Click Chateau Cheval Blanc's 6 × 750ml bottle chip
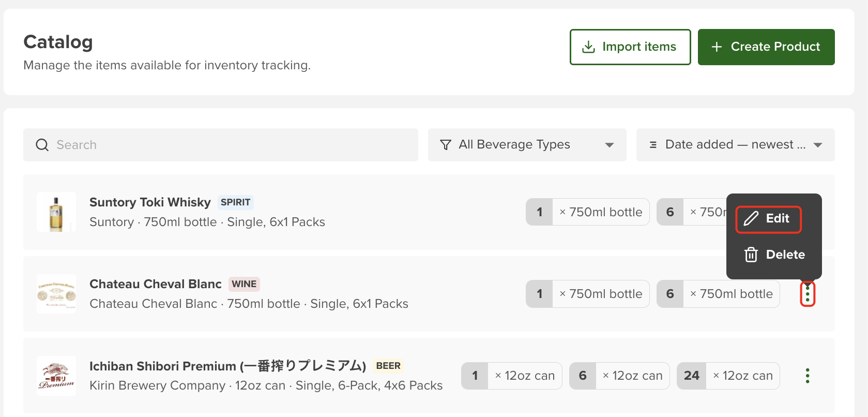Viewport: 868px width, 417px height. tap(718, 294)
